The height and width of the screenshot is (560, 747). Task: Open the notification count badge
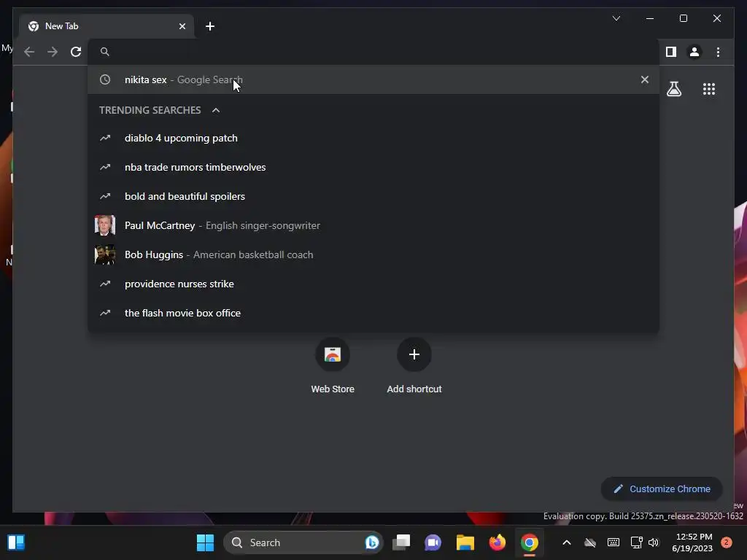pos(726,542)
